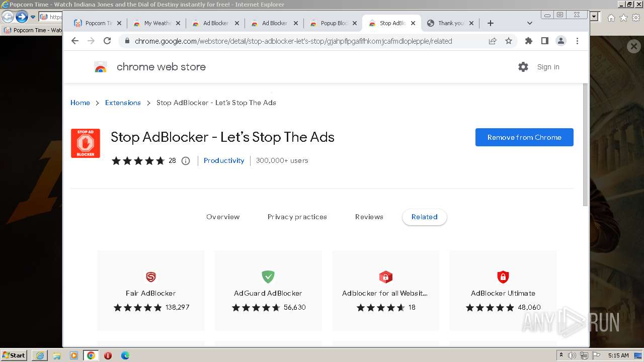Click Remove from Chrome button
This screenshot has height=362, width=644.
click(x=524, y=137)
